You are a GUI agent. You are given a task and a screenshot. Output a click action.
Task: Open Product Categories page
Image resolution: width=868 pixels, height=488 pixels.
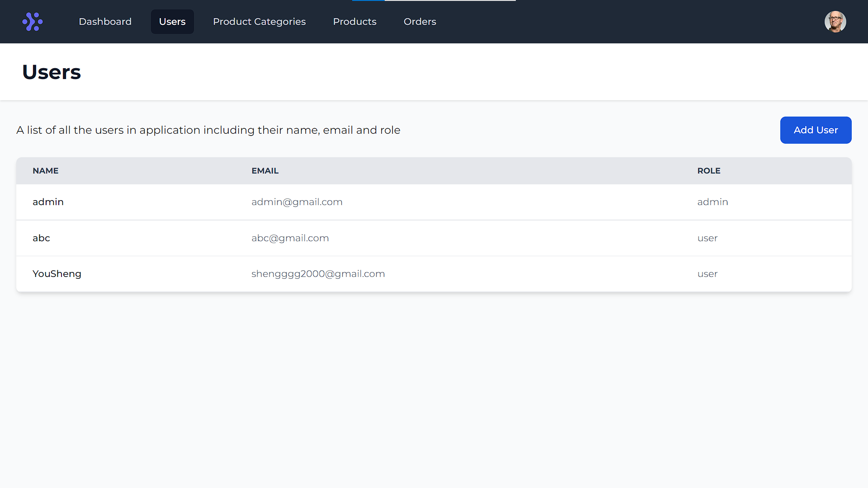[259, 22]
